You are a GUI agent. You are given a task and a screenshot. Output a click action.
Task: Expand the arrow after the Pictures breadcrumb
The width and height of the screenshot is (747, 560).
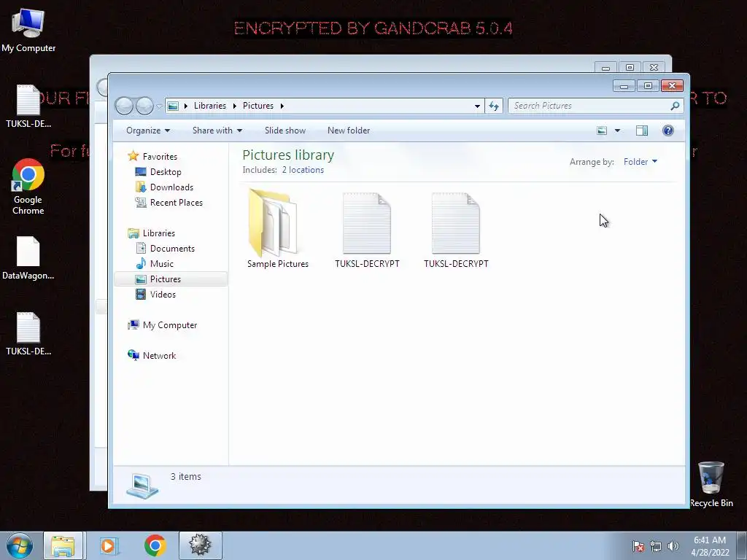click(x=282, y=106)
